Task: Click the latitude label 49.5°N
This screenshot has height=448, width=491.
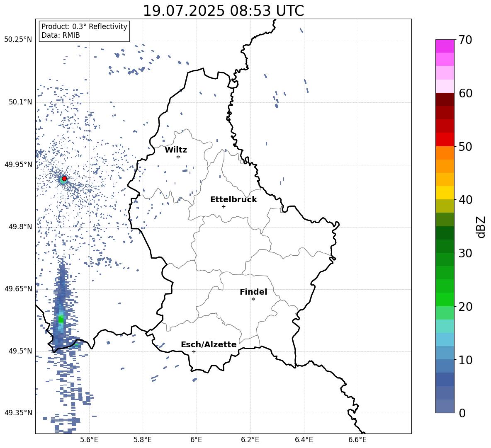Action: pyautogui.click(x=20, y=351)
